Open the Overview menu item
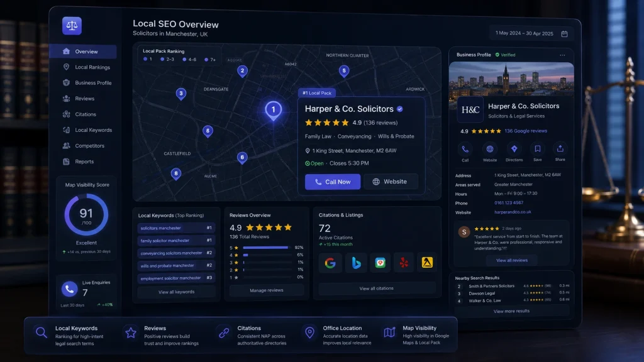Image resolution: width=644 pixels, height=362 pixels. 83,52
